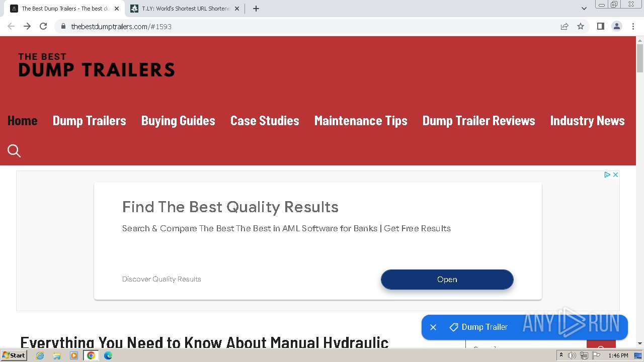Open the site search magnifier icon
This screenshot has height=362, width=644.
pos(14,151)
